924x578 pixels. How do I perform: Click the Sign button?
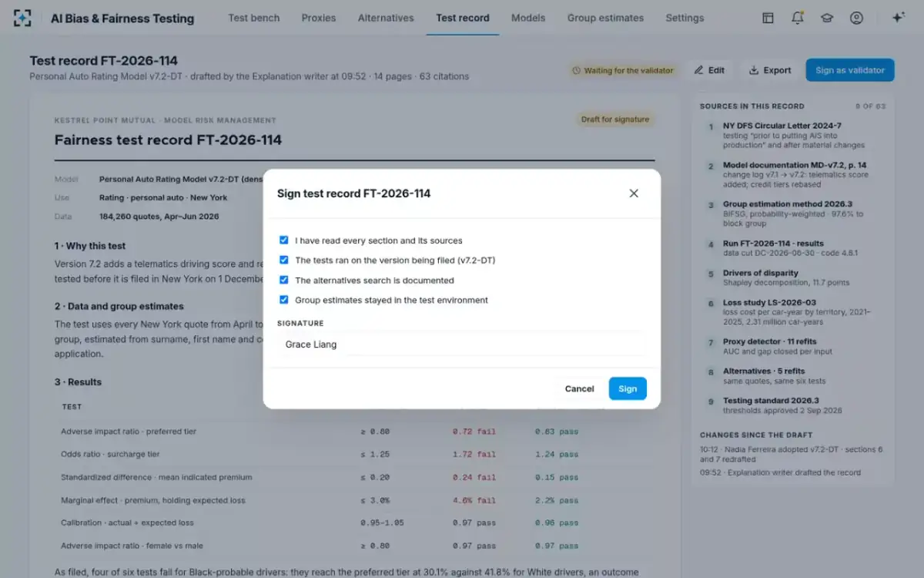click(x=628, y=388)
